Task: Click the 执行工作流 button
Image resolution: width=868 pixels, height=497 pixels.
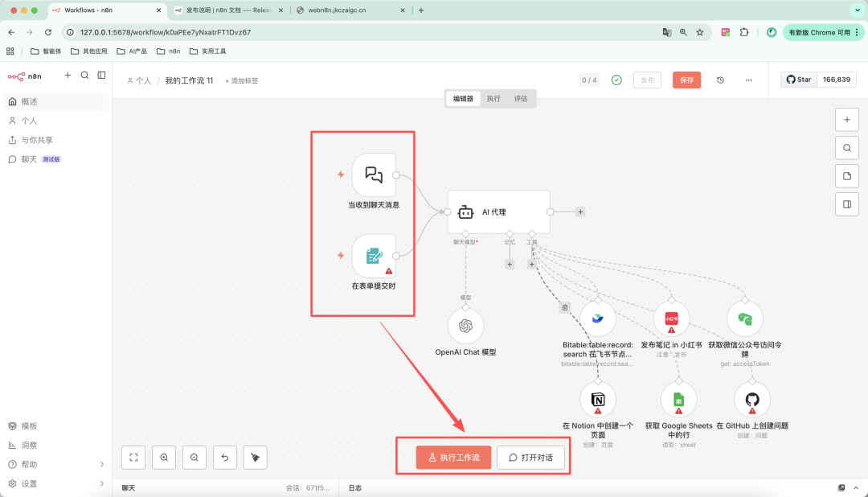Action: click(453, 457)
